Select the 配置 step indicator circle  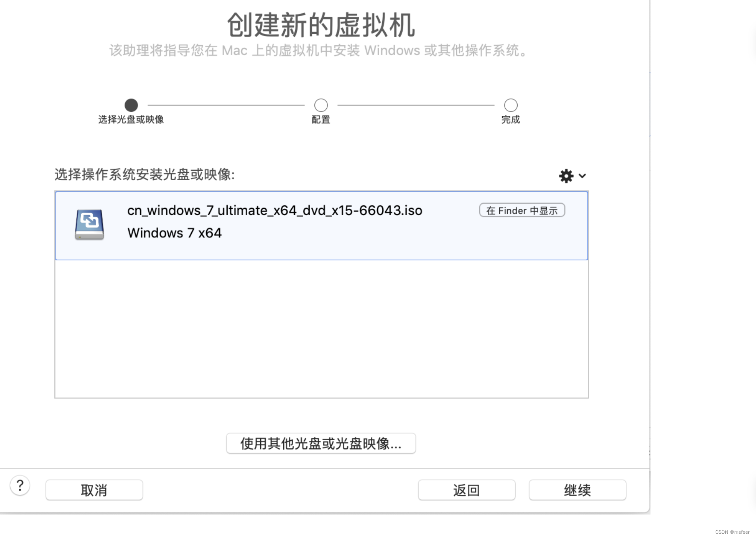(321, 105)
